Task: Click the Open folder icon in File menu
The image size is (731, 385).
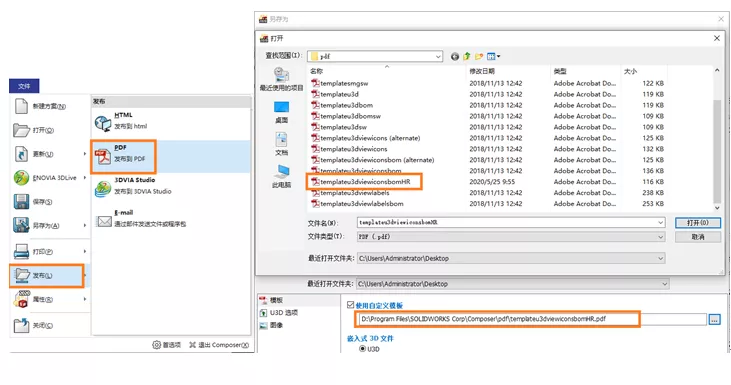Action: [x=21, y=130]
